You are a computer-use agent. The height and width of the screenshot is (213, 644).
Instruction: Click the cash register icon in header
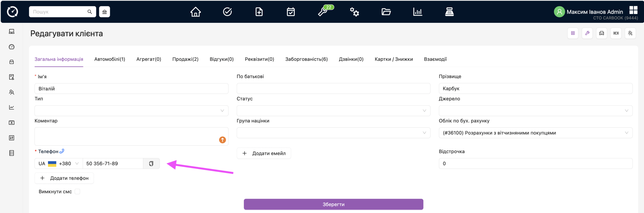[x=449, y=12]
